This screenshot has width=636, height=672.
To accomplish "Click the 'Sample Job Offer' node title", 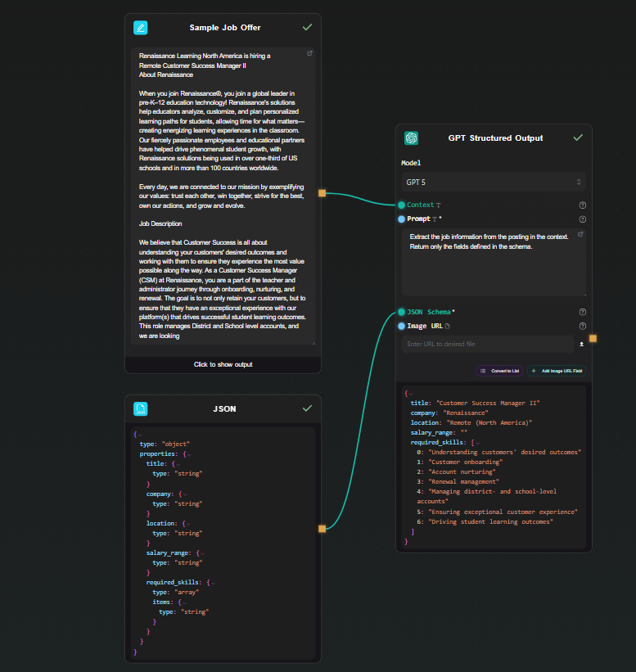I will coord(225,28).
